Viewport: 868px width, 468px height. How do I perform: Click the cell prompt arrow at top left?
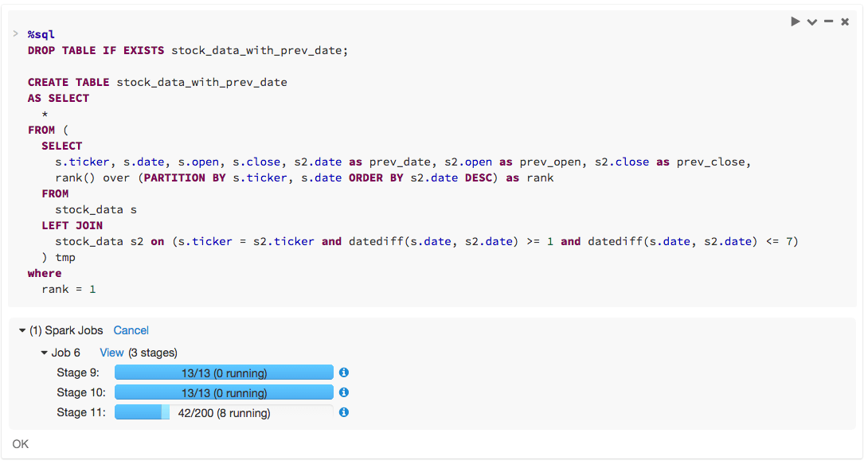point(15,33)
